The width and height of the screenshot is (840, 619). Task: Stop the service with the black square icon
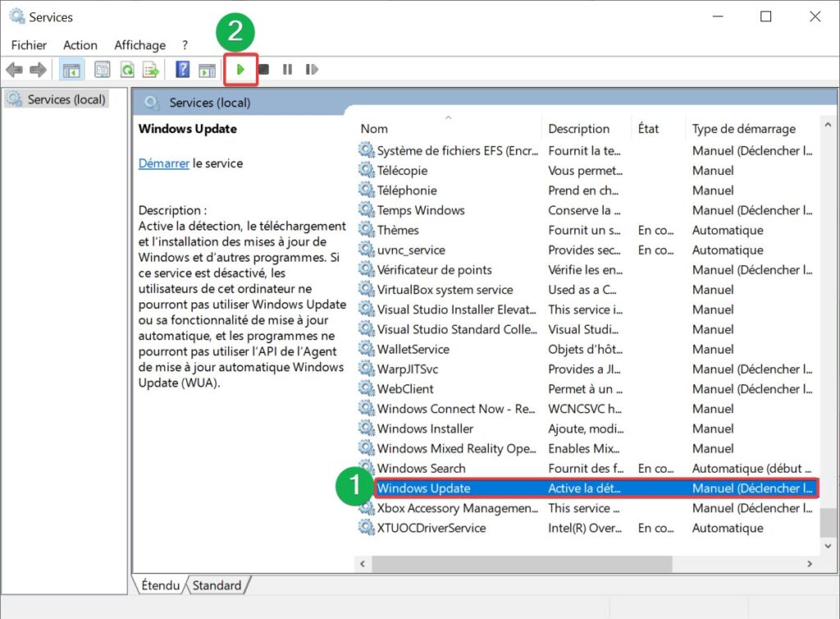coord(263,69)
